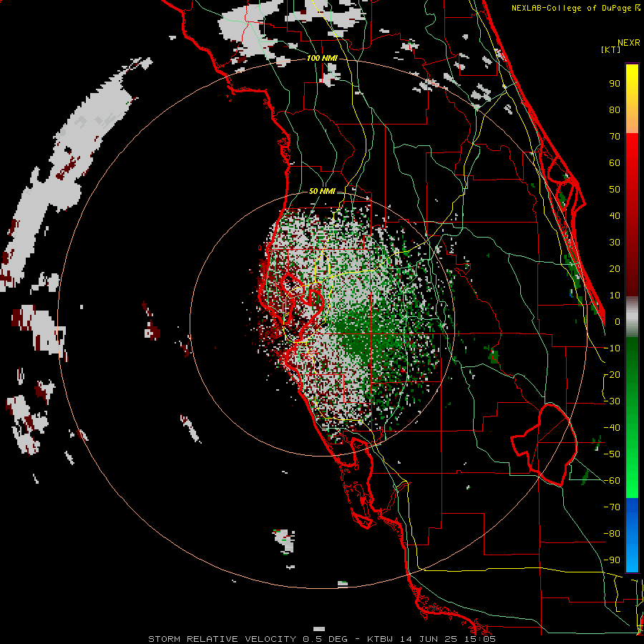Click the -70 value on the velocity scale
The width and height of the screenshot is (644, 644).
coord(612,507)
